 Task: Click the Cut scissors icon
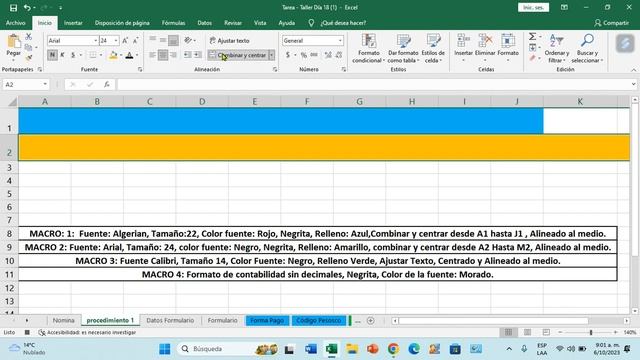pos(29,37)
